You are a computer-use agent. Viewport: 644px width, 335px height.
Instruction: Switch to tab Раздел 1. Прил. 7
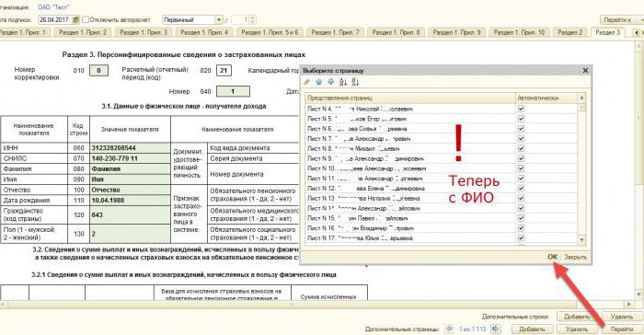point(335,32)
